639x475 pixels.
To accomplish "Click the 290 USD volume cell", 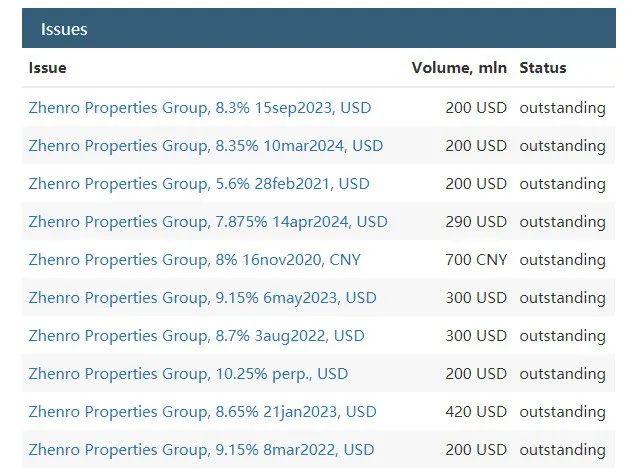I will pos(476,222).
